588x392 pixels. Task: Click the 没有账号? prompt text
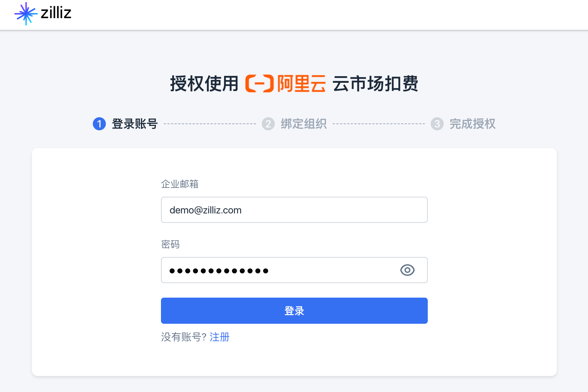pyautogui.click(x=183, y=337)
